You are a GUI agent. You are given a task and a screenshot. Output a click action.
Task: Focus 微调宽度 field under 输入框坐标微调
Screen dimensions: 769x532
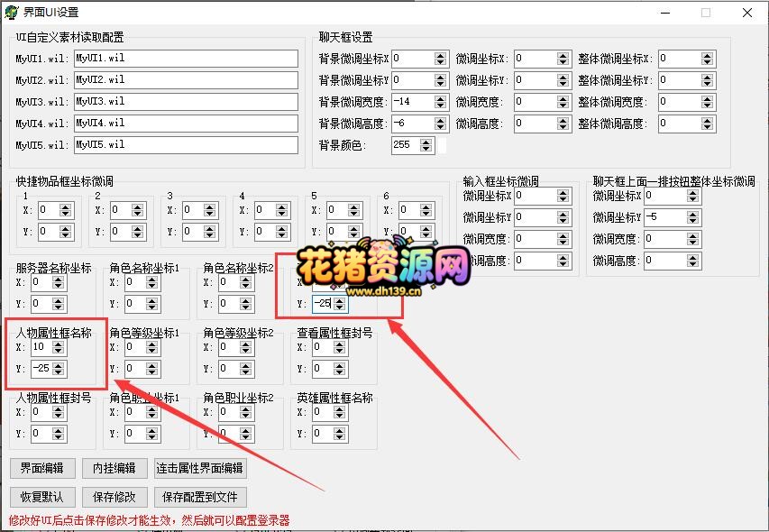click(536, 239)
